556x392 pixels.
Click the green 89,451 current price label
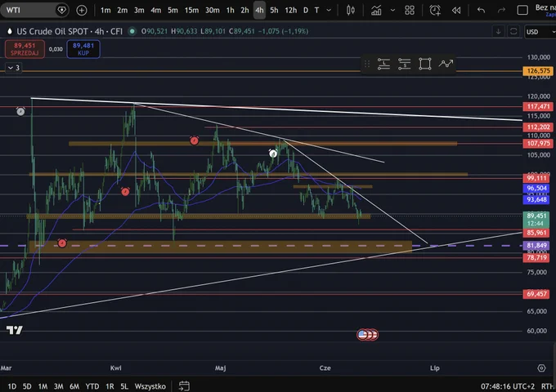(x=536, y=220)
